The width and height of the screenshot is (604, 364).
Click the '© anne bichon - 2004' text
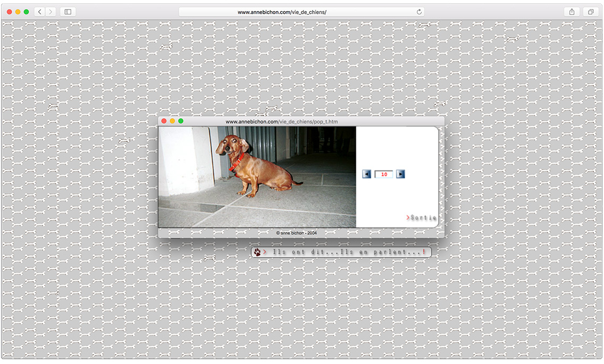click(x=296, y=233)
